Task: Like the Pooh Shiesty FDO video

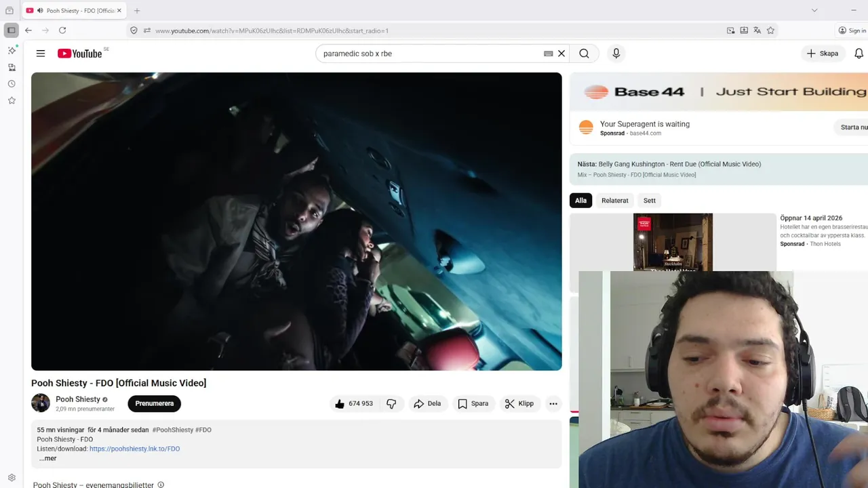Action: [x=353, y=403]
